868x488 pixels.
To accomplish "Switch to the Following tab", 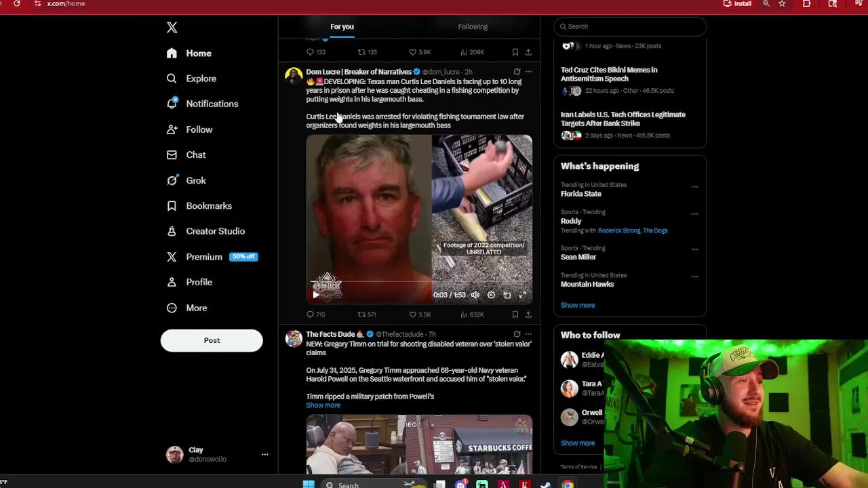I will pyautogui.click(x=473, y=26).
